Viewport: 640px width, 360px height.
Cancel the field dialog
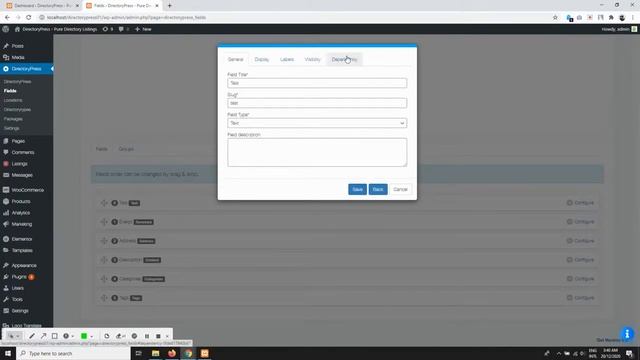pyautogui.click(x=400, y=189)
